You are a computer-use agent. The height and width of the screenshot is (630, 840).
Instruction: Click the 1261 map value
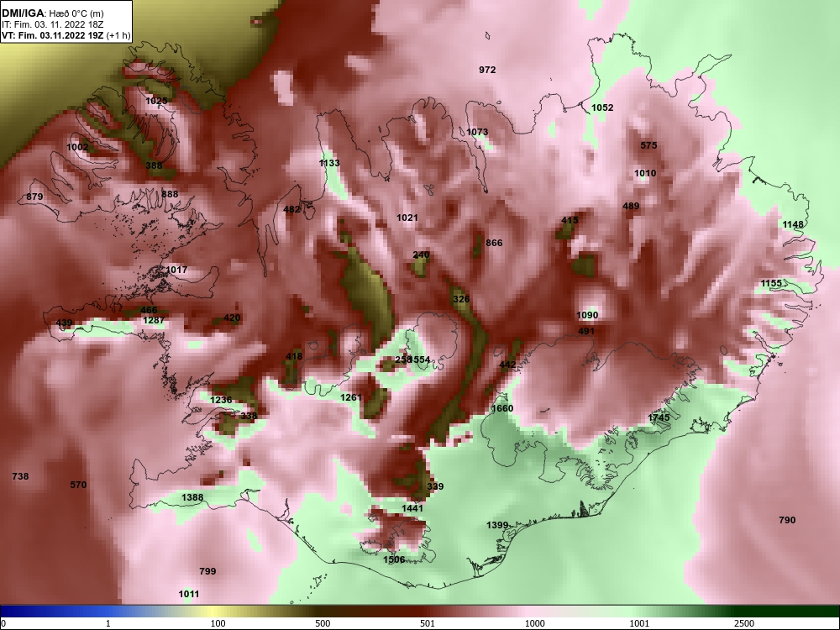[351, 397]
